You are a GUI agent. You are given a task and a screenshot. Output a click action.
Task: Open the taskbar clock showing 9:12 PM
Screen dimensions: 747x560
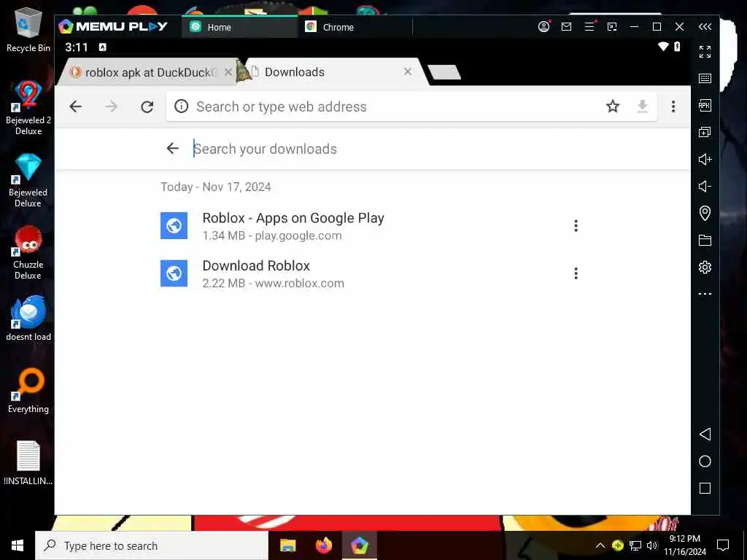click(x=685, y=545)
